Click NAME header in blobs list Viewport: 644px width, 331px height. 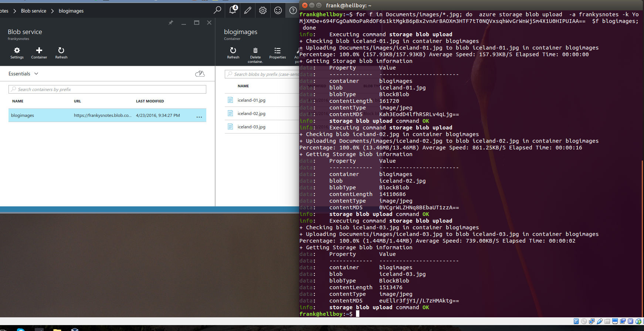tap(243, 86)
